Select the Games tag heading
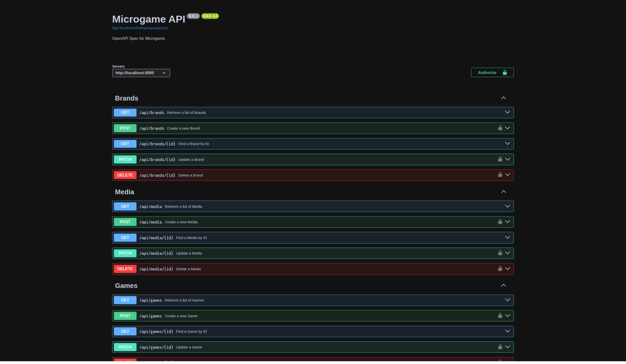The width and height of the screenshot is (626, 364). pyautogui.click(x=126, y=286)
